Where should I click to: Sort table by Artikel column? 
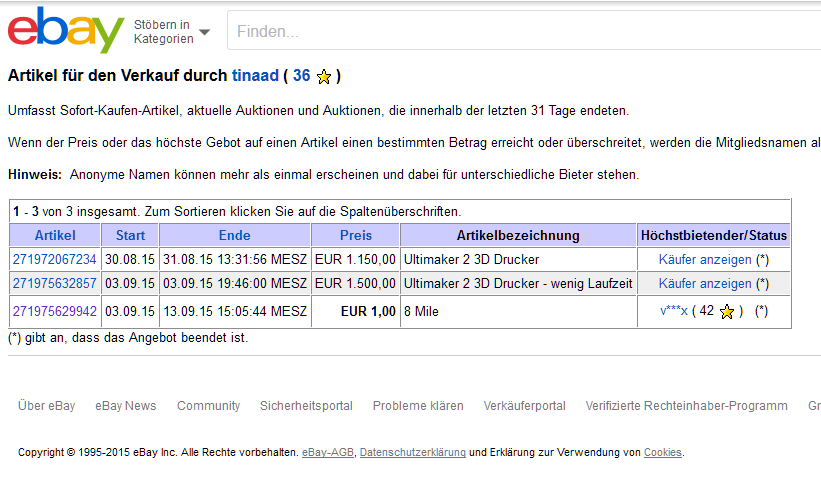(x=55, y=235)
